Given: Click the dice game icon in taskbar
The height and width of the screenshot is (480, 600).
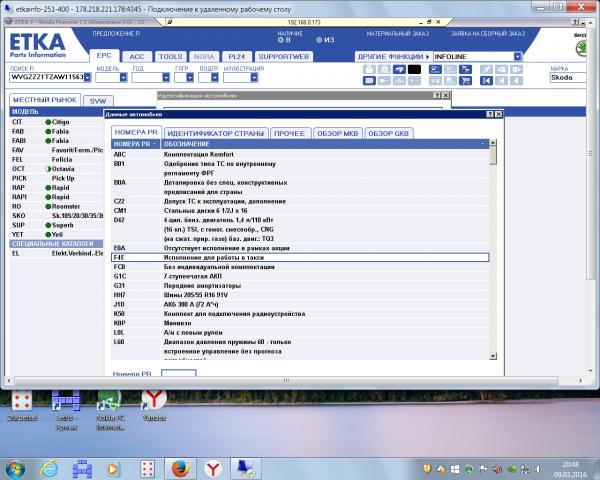Looking at the screenshot, I should point(147,469).
